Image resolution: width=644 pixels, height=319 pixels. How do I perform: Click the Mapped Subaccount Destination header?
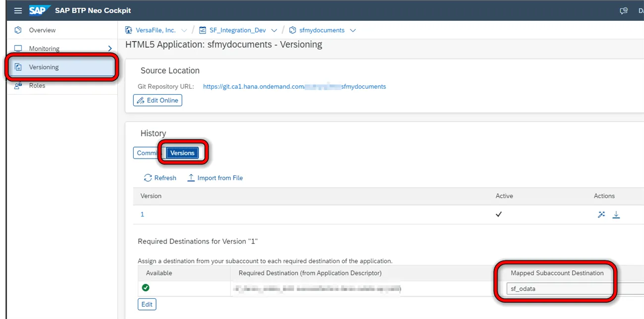click(x=557, y=273)
